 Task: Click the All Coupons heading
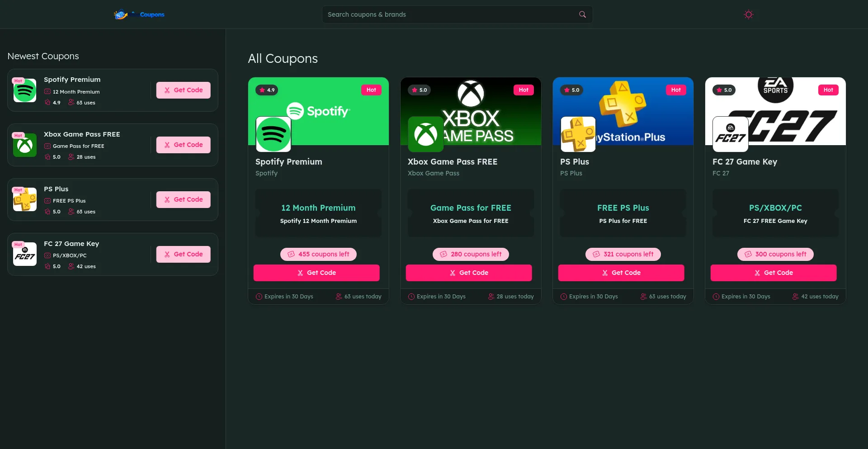coord(283,59)
